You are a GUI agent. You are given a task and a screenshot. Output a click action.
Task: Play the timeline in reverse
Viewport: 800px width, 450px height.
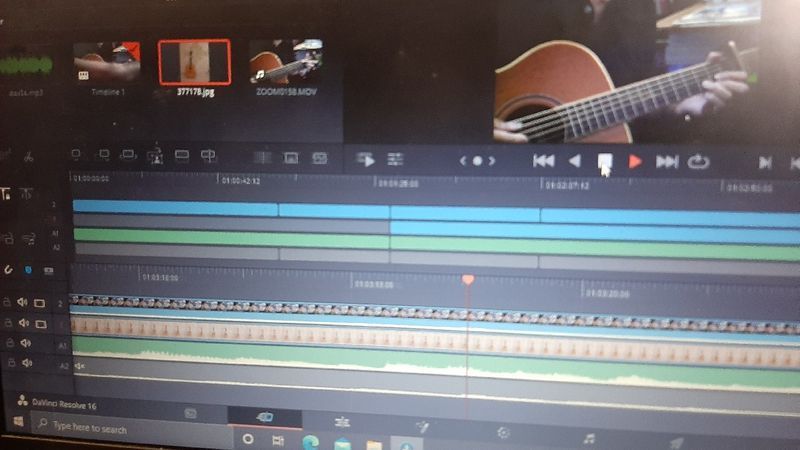point(575,161)
